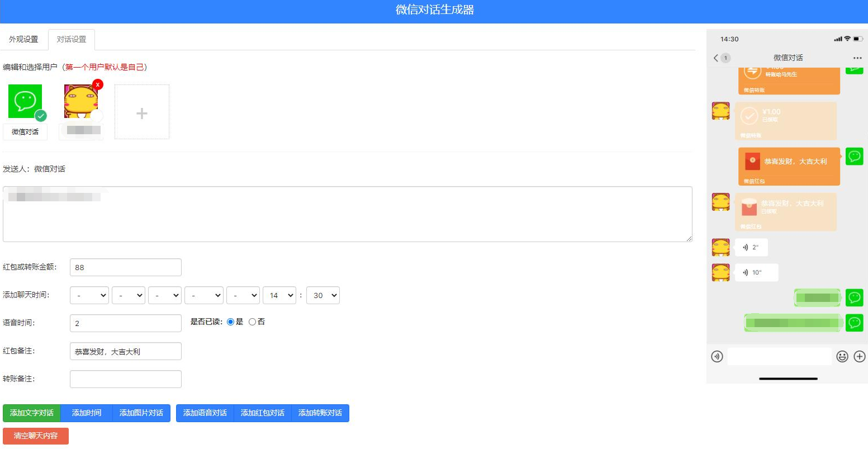Screen dimensions: 868x449
Task: Click the battery icon in phone status bar
Action: [x=858, y=39]
